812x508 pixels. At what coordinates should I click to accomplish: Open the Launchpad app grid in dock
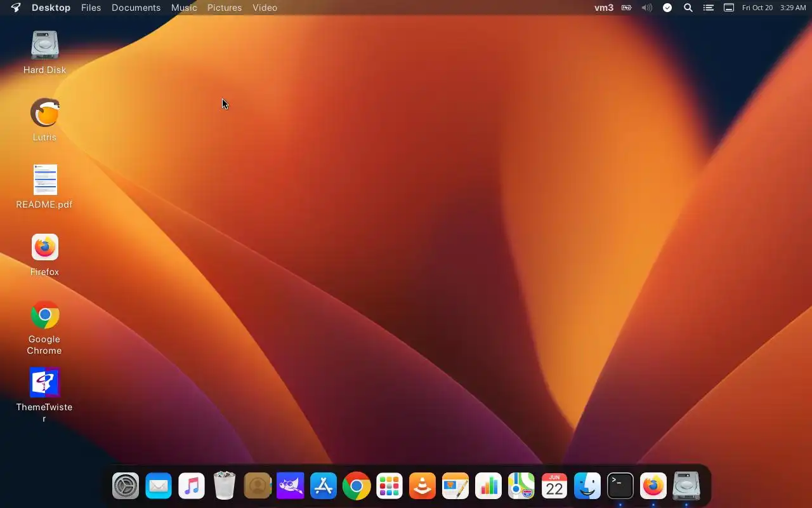click(390, 486)
